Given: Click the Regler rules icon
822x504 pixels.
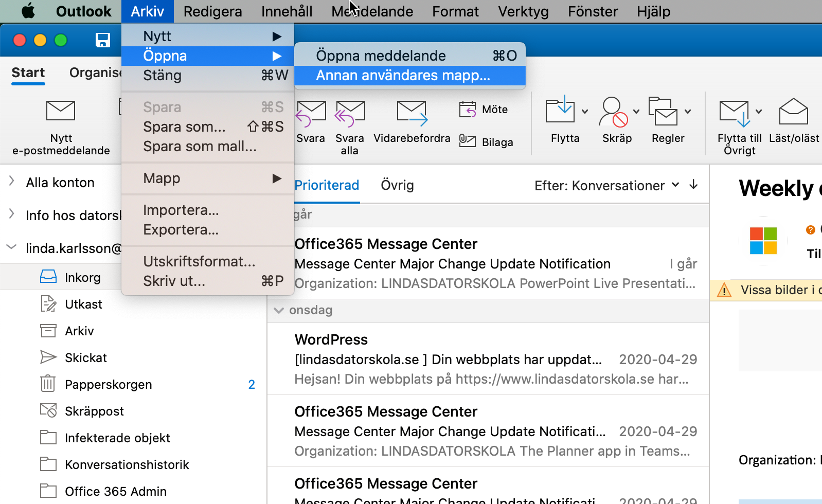Looking at the screenshot, I should coord(663,111).
